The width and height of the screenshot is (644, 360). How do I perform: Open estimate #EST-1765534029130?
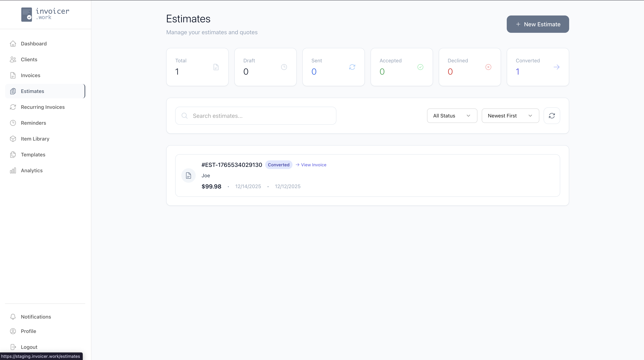[232, 165]
